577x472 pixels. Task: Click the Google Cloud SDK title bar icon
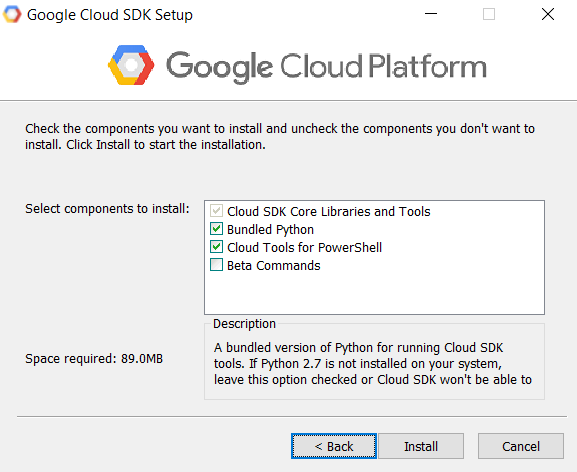pos(12,14)
